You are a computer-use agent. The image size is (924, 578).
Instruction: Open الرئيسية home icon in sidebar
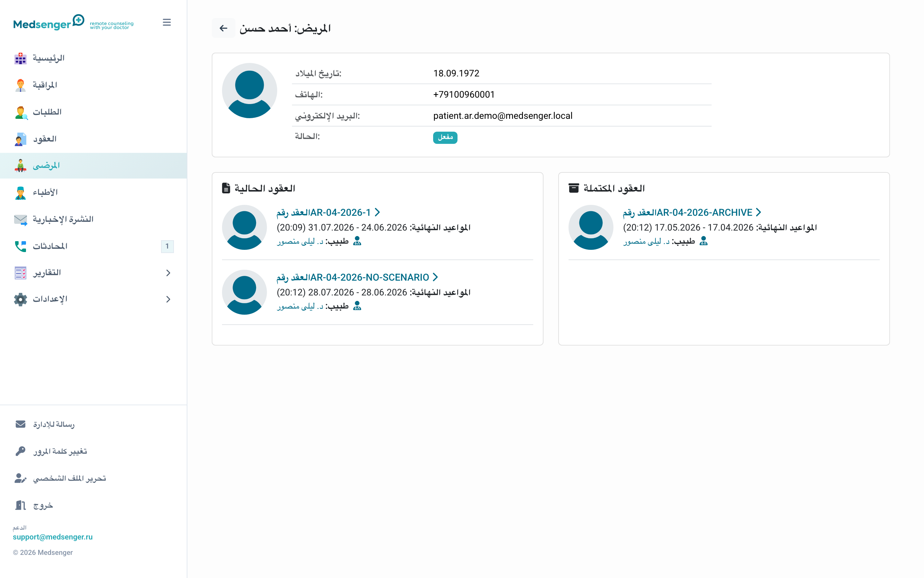20,58
